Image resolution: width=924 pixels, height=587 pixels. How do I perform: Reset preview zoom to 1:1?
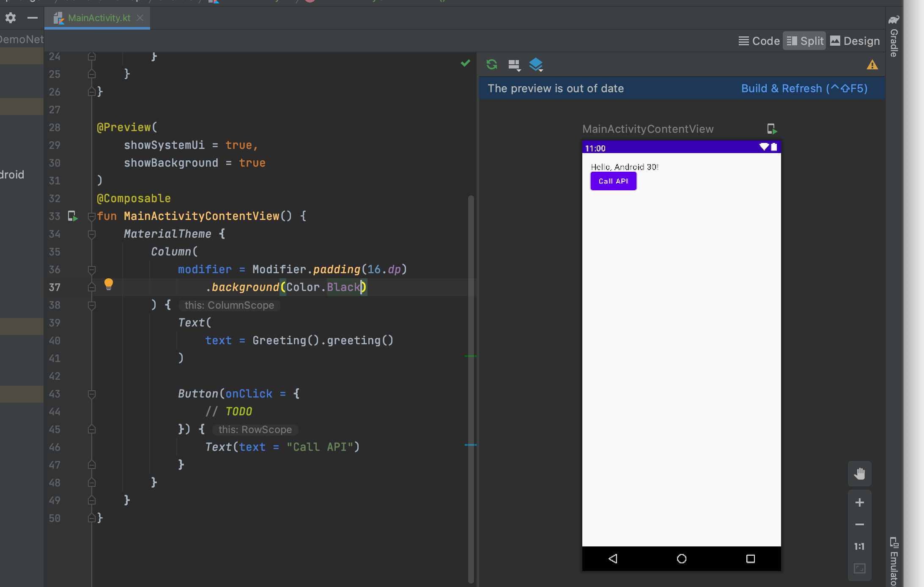tap(859, 546)
